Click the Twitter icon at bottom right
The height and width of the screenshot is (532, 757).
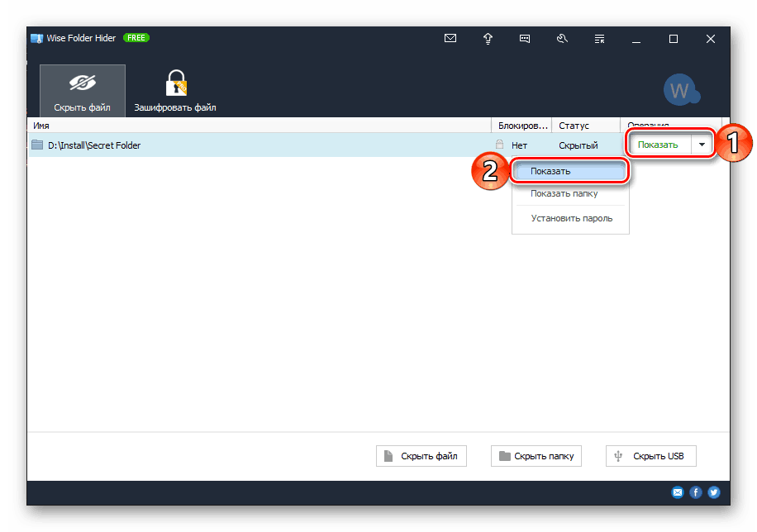coord(714,492)
